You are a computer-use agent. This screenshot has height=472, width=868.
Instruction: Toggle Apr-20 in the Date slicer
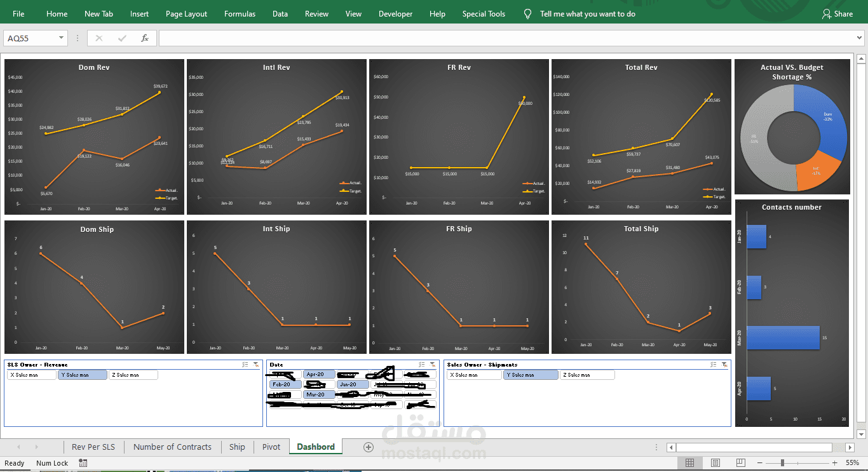[318, 374]
